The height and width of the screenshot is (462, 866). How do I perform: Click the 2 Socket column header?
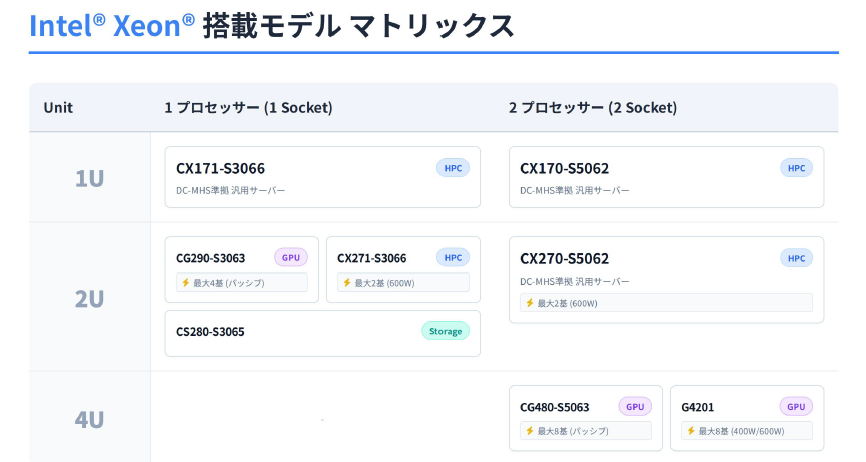pos(592,107)
